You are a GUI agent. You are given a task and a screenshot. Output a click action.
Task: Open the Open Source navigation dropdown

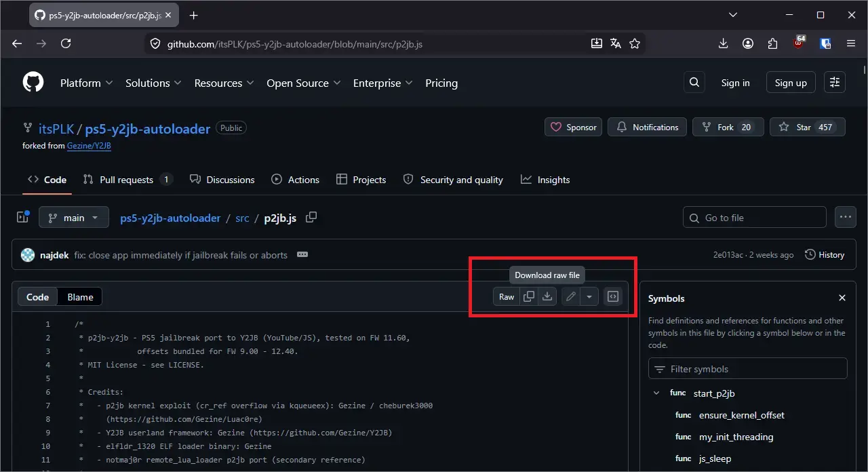coord(302,83)
